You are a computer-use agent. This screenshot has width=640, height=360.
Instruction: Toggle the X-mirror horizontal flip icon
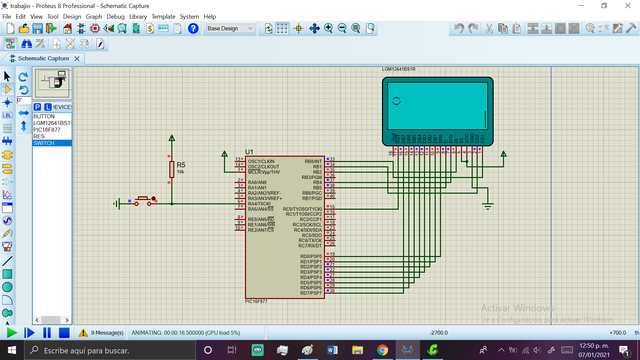pyautogui.click(x=24, y=113)
